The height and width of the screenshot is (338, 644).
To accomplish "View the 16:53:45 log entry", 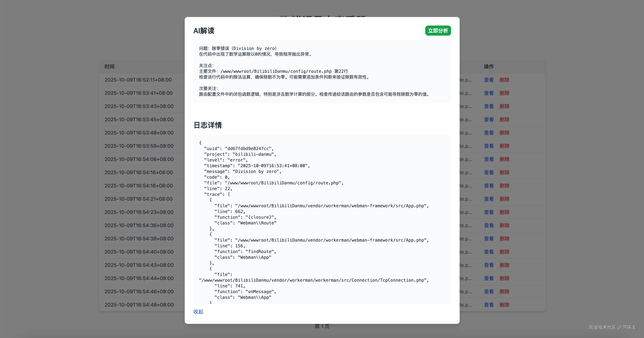I will [x=488, y=120].
